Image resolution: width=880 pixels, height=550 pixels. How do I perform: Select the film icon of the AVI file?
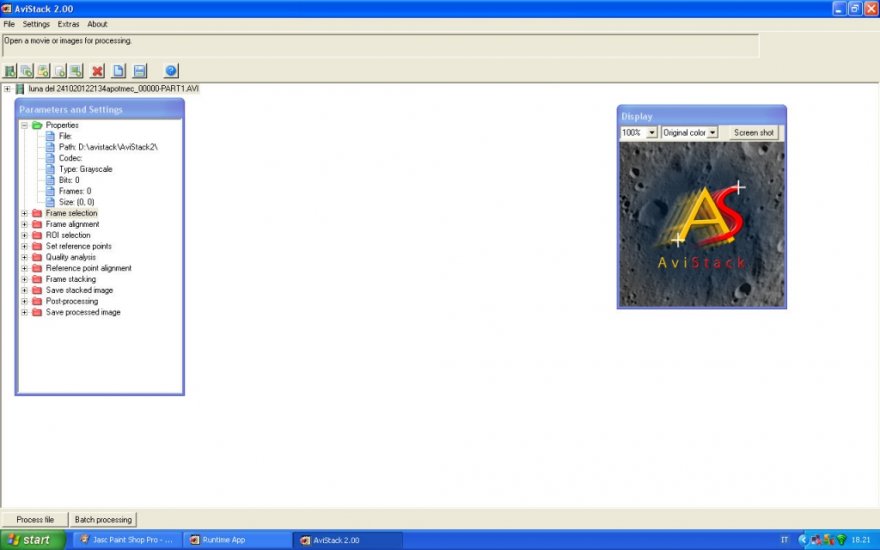click(x=20, y=89)
